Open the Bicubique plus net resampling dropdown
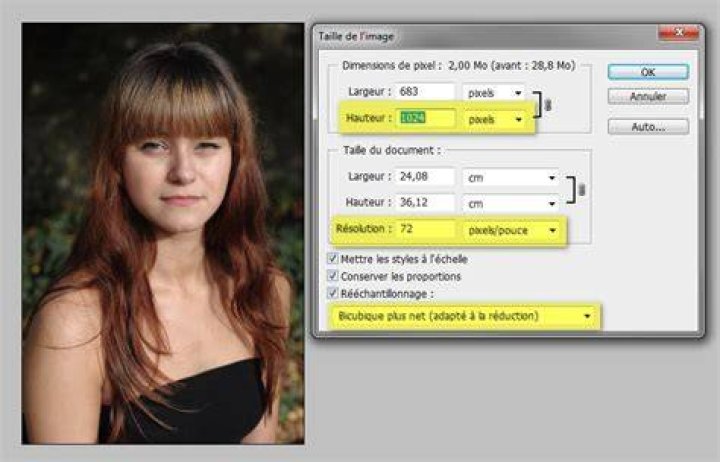Screen dimensions: 720x462 click(x=464, y=316)
